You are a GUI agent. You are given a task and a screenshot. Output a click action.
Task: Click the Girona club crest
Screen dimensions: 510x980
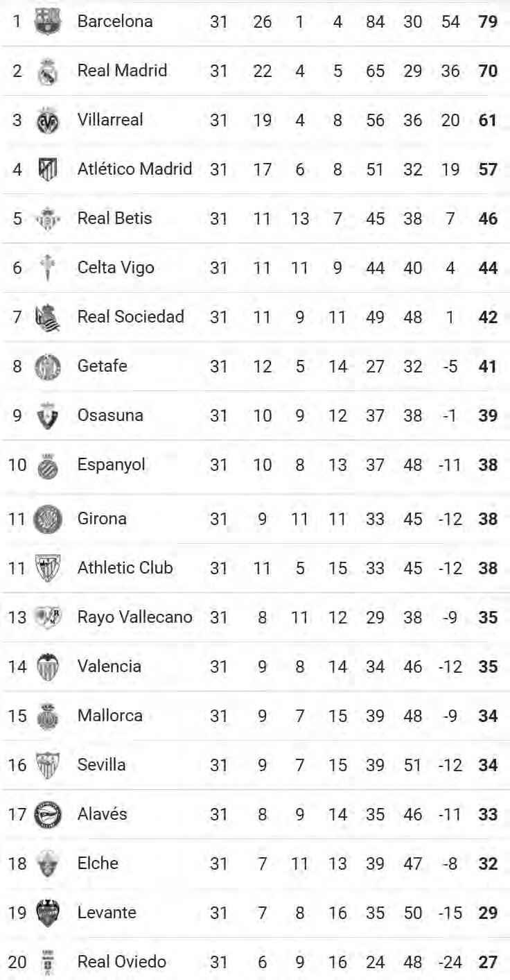[48, 519]
